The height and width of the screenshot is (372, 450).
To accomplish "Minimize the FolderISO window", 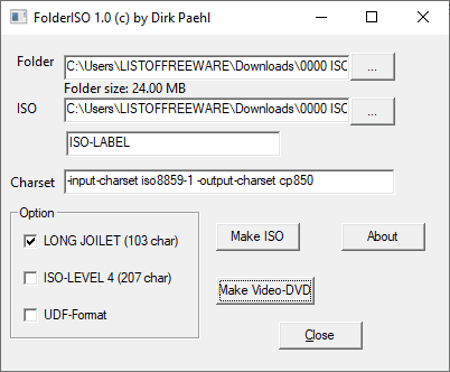I will point(321,17).
